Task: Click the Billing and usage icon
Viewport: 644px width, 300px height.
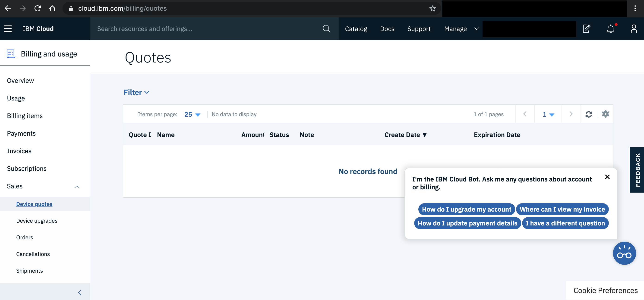Action: (x=11, y=54)
